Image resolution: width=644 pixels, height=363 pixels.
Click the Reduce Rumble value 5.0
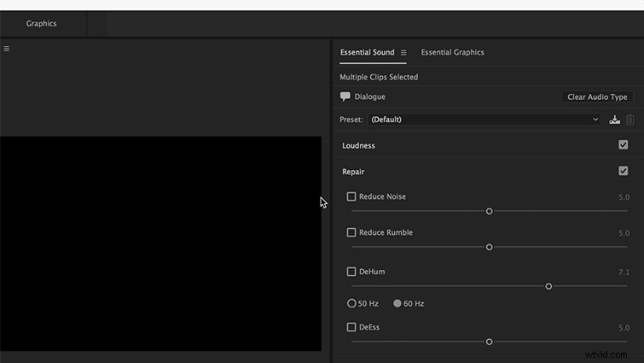(x=624, y=233)
